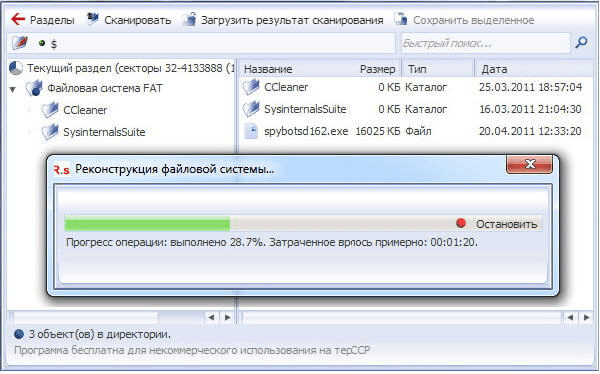Select Файловая система FAT tree item
Screen dimensions: 600x374
tap(105, 88)
